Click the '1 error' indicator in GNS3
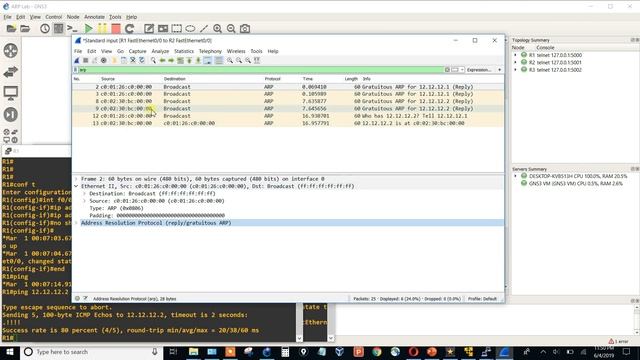640x360 pixels. point(619,341)
